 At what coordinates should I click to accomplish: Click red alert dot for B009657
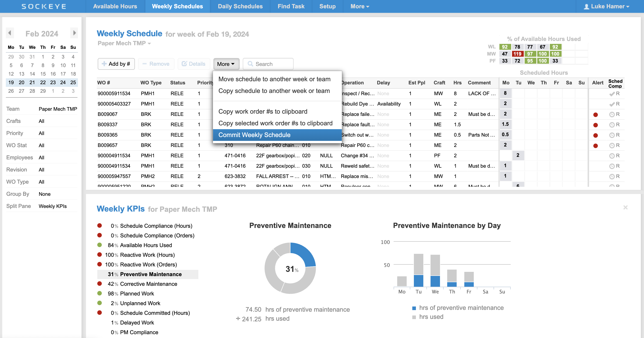596,146
